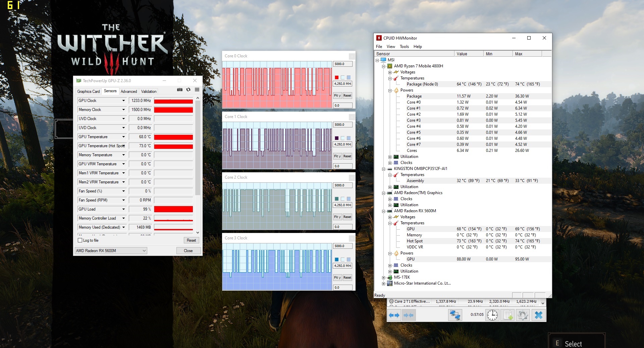Open the GPU Clock sensor dropdown
The width and height of the screenshot is (644, 348).
click(123, 101)
